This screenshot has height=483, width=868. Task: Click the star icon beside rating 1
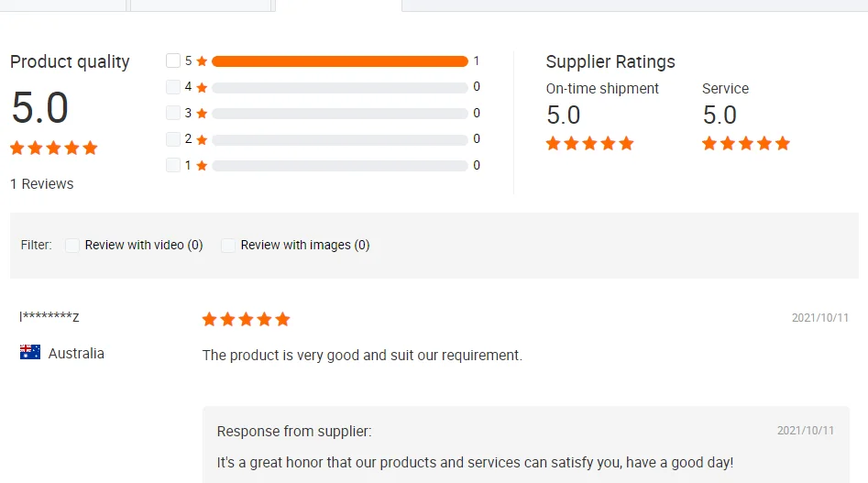(202, 166)
